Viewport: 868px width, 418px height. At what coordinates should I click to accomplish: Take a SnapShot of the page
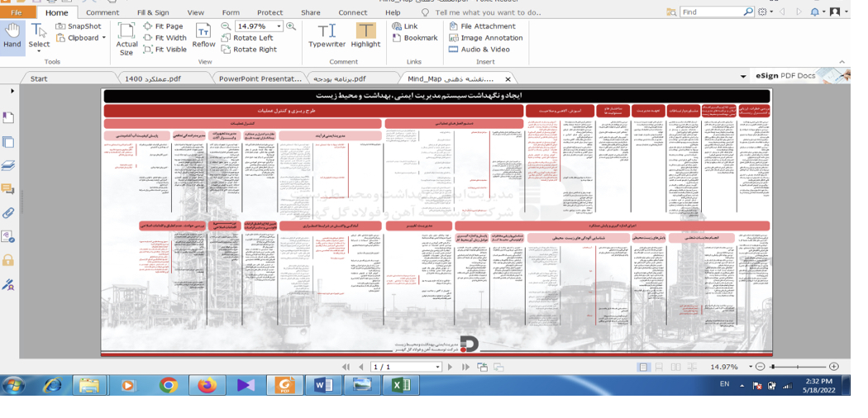78,26
